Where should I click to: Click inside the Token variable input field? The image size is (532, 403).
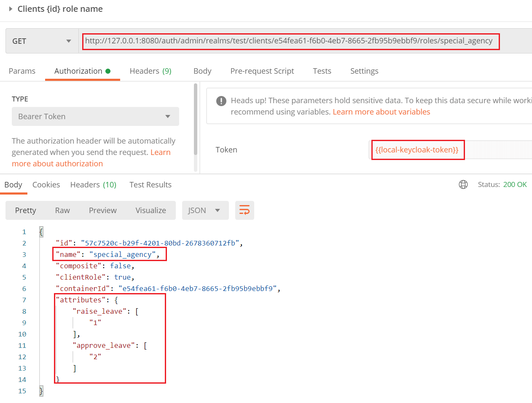tap(417, 149)
